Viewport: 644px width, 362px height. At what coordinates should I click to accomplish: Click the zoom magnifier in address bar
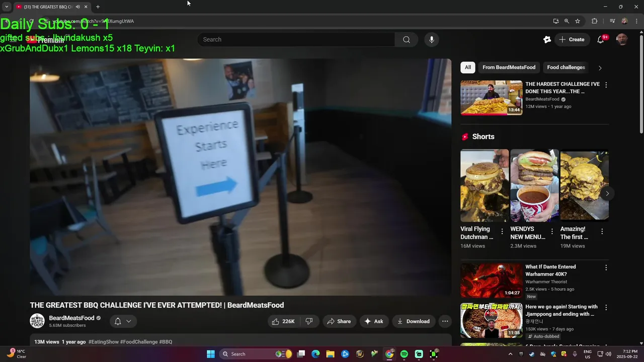(567, 21)
